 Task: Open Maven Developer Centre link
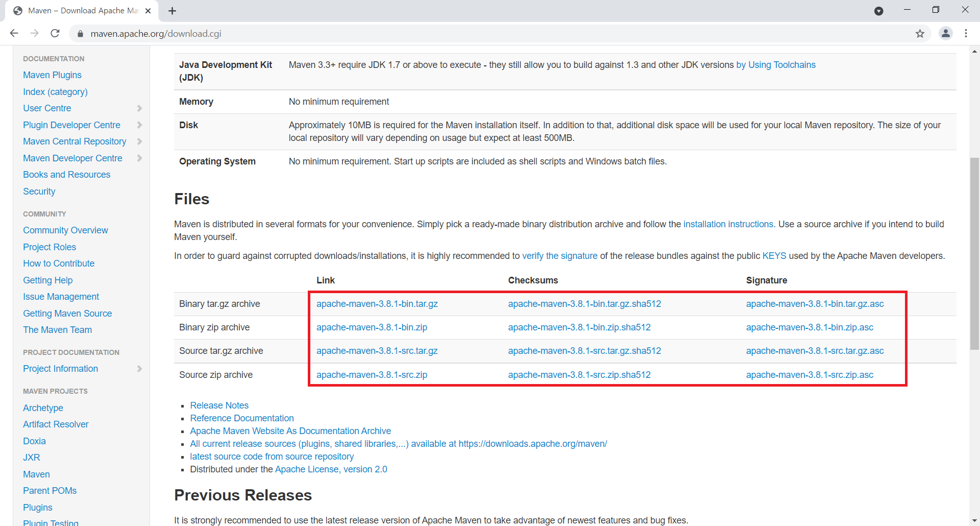point(72,158)
